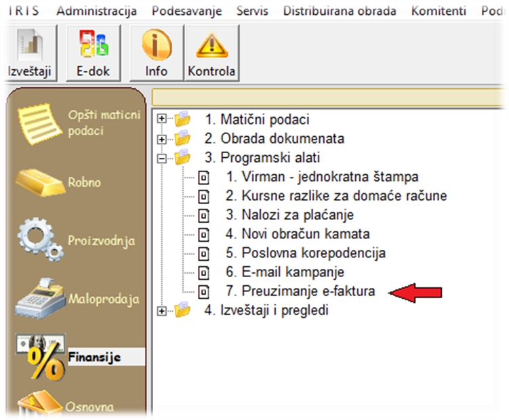Click document icon beside Kursne razlike

[203, 196]
